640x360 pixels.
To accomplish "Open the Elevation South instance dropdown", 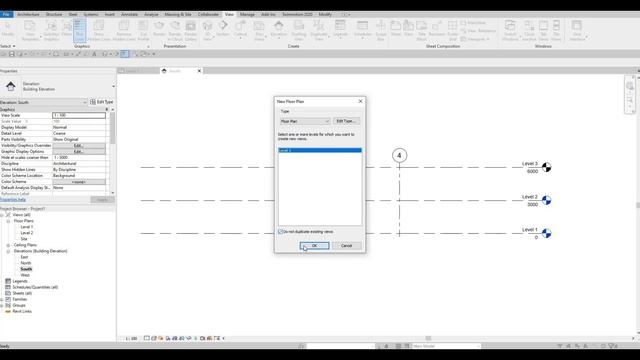I will (44, 102).
